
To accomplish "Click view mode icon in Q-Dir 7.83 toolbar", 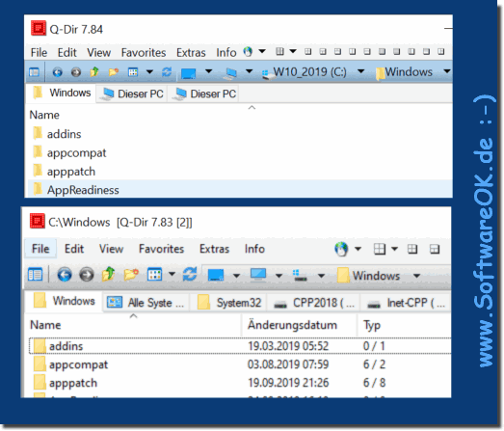I will click(154, 275).
